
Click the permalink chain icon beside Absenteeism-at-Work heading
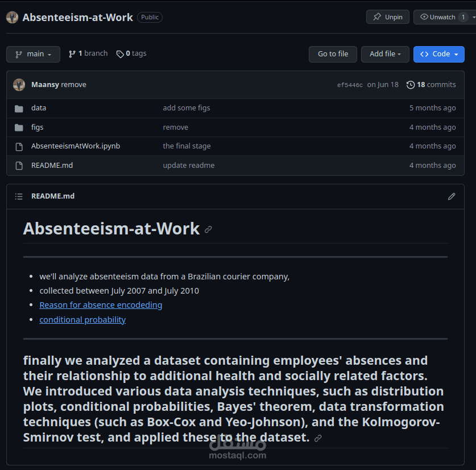[x=208, y=230]
